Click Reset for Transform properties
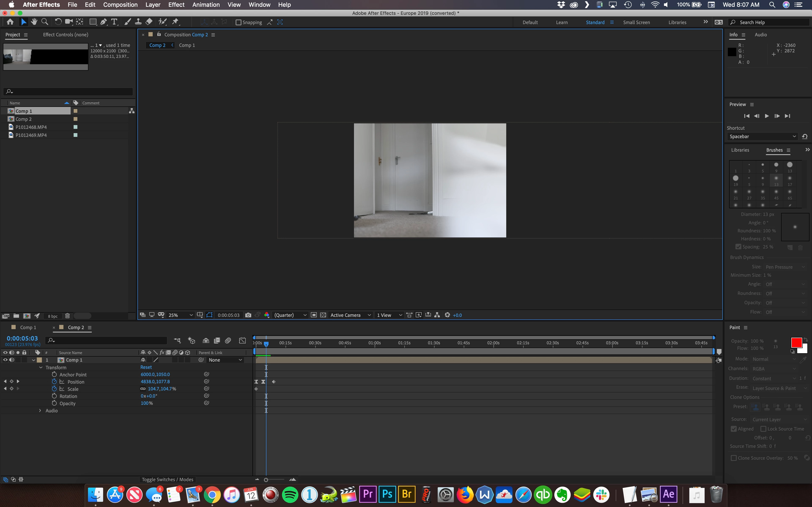 146,367
